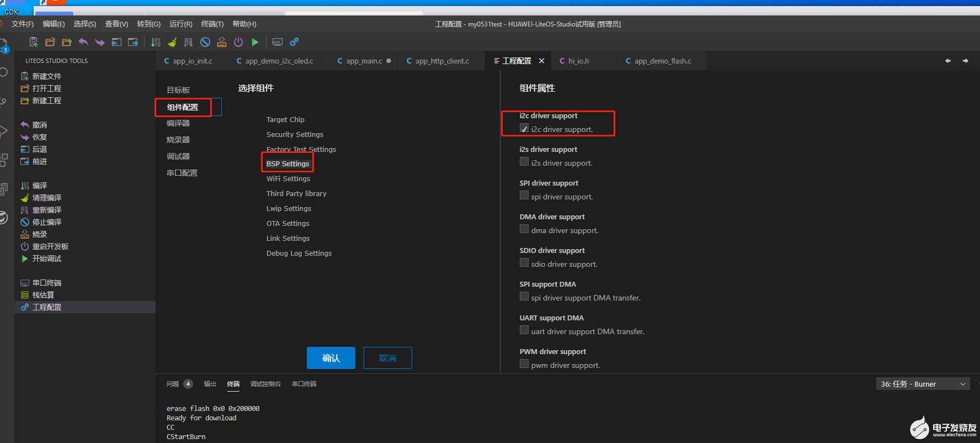Select 目标板 in config categories
The width and height of the screenshot is (980, 443).
pyautogui.click(x=178, y=90)
